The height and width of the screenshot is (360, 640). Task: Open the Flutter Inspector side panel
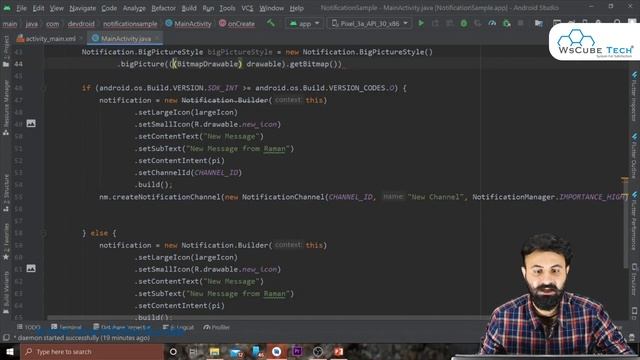[x=634, y=97]
